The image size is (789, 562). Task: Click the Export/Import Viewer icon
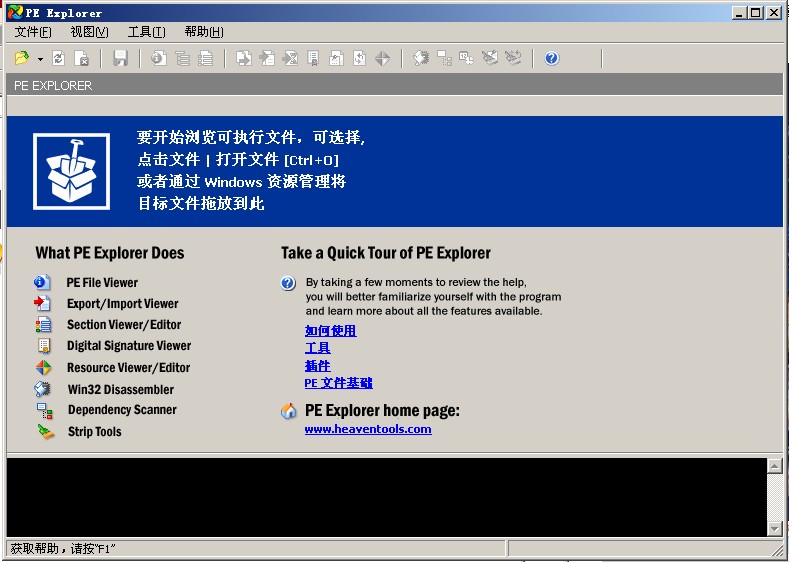[x=43, y=304]
